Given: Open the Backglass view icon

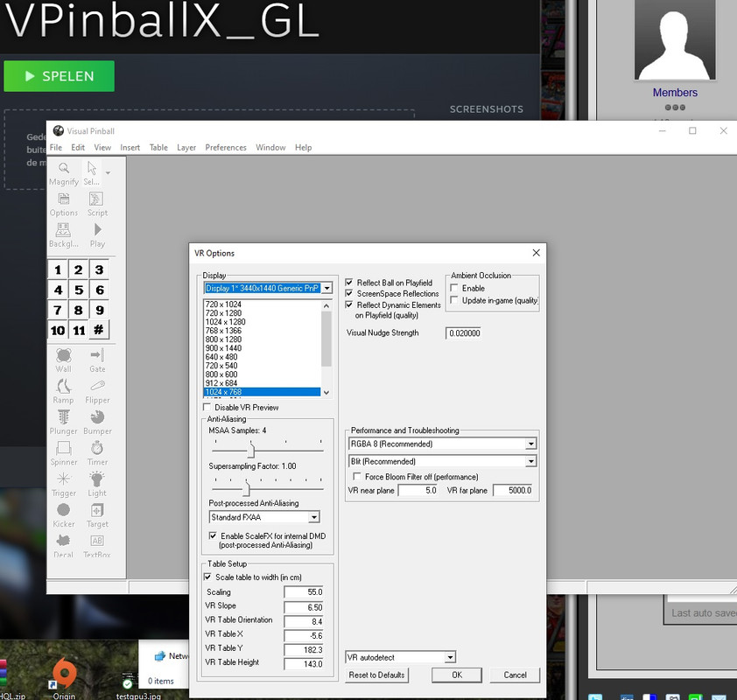Looking at the screenshot, I should pyautogui.click(x=63, y=235).
